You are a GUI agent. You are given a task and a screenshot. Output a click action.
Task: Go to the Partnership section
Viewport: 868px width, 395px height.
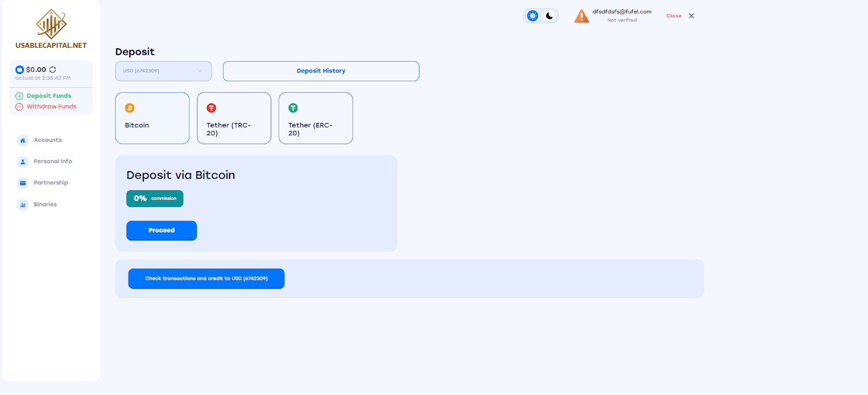(50, 183)
